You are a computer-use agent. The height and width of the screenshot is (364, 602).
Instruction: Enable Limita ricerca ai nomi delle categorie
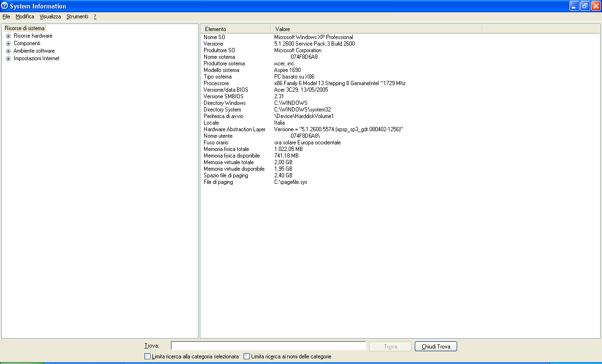[x=247, y=356]
